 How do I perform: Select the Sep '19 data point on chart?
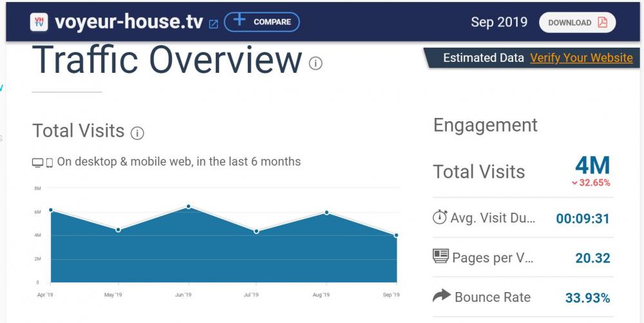click(396, 235)
